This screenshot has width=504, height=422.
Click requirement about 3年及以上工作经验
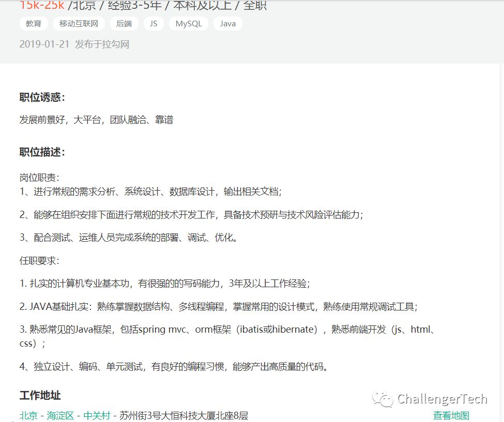click(164, 283)
